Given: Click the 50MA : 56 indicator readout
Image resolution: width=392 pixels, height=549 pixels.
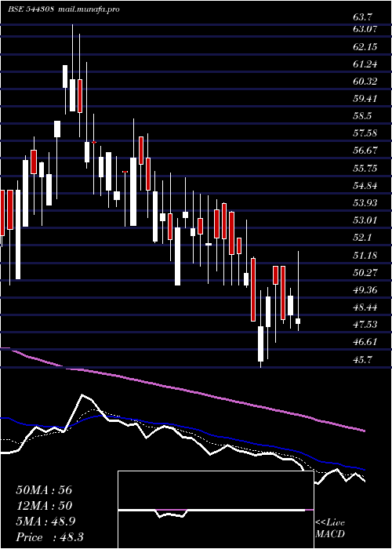Looking at the screenshot, I should click(44, 490).
